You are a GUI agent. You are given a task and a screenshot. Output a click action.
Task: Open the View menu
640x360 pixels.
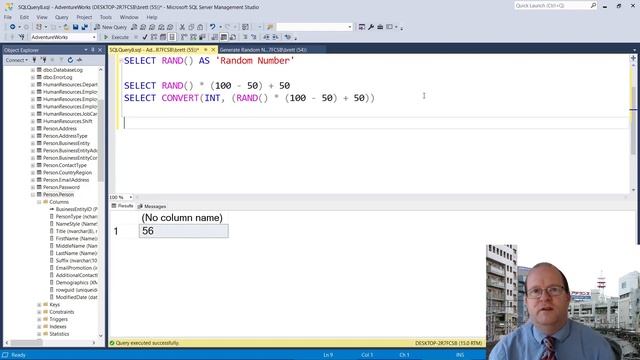(x=42, y=17)
